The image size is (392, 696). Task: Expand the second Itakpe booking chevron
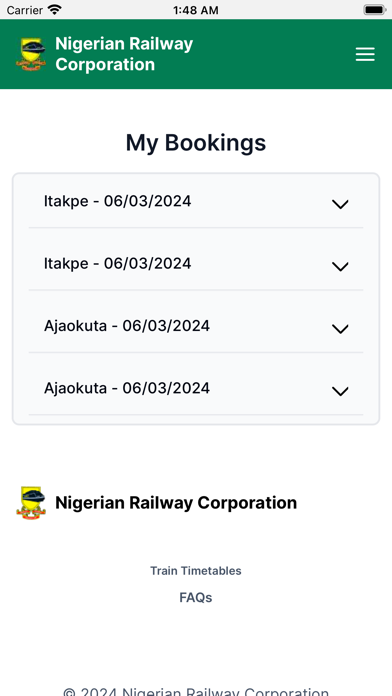(x=340, y=266)
